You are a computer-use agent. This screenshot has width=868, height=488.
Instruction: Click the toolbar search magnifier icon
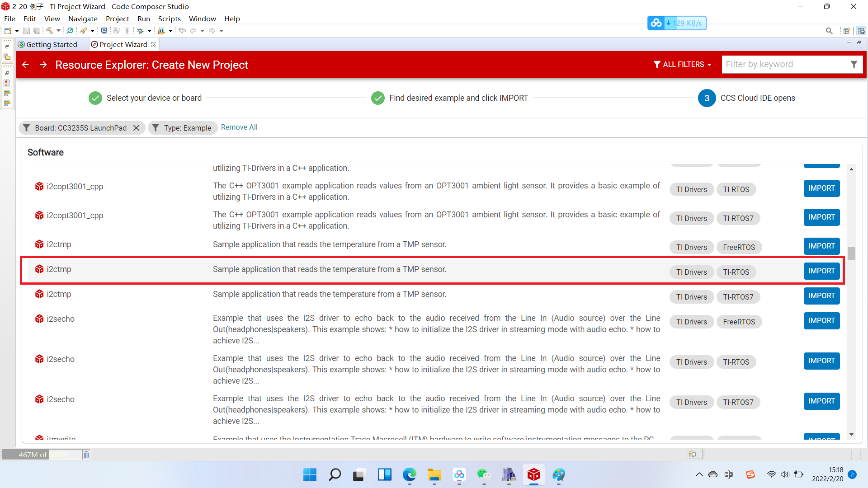[829, 31]
